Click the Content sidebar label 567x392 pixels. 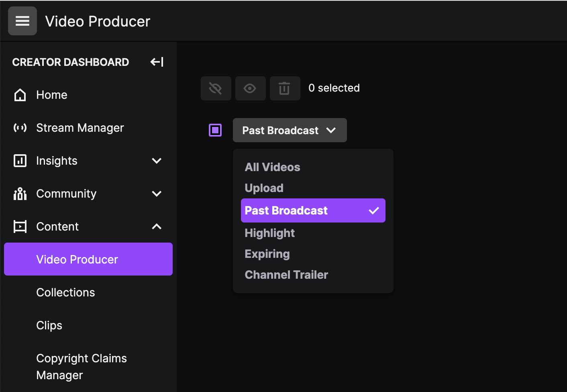coord(57,227)
